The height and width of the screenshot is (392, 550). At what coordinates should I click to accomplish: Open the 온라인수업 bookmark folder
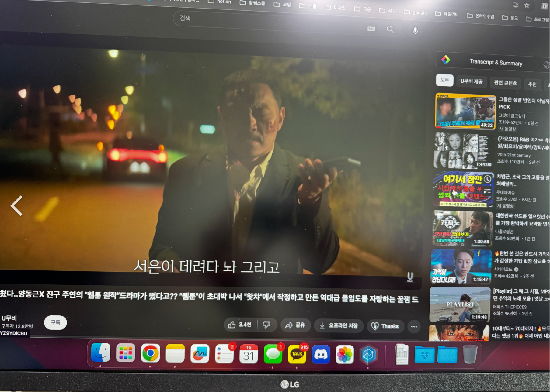[480, 16]
